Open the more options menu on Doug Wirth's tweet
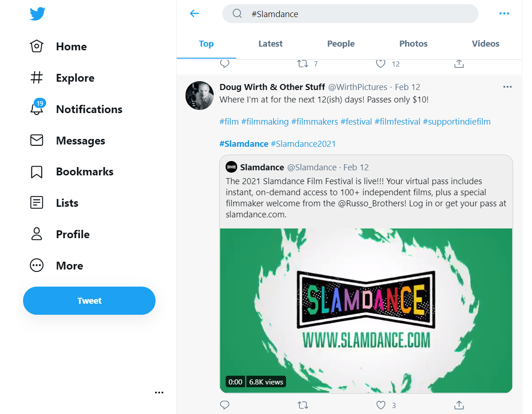Screen dimensions: 532x414 508,87
